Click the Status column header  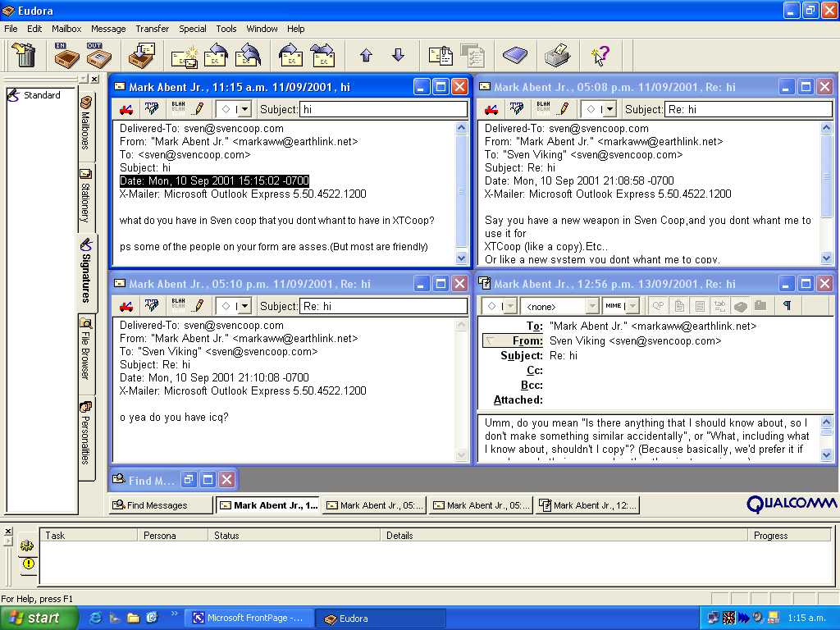pyautogui.click(x=294, y=535)
